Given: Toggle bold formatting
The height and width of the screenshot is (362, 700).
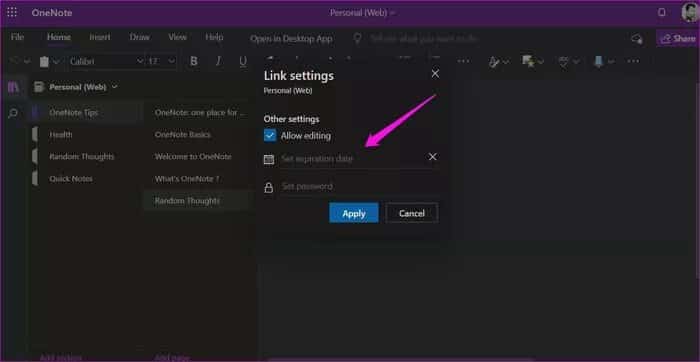Looking at the screenshot, I should point(194,61).
